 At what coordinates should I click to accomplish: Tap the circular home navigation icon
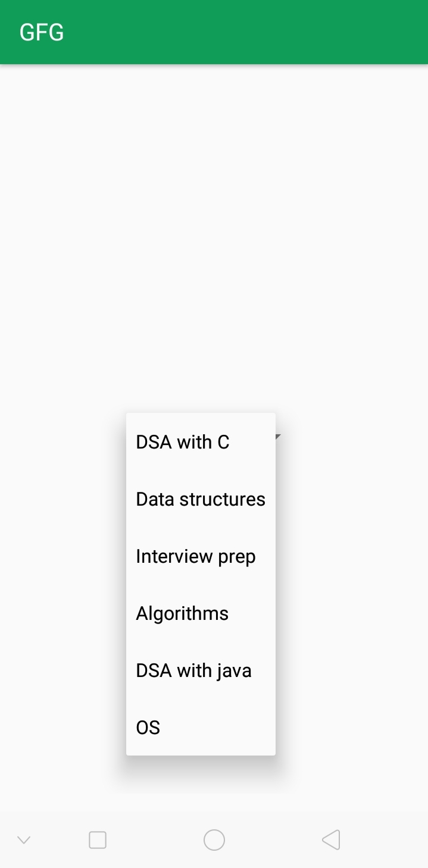pyautogui.click(x=214, y=839)
